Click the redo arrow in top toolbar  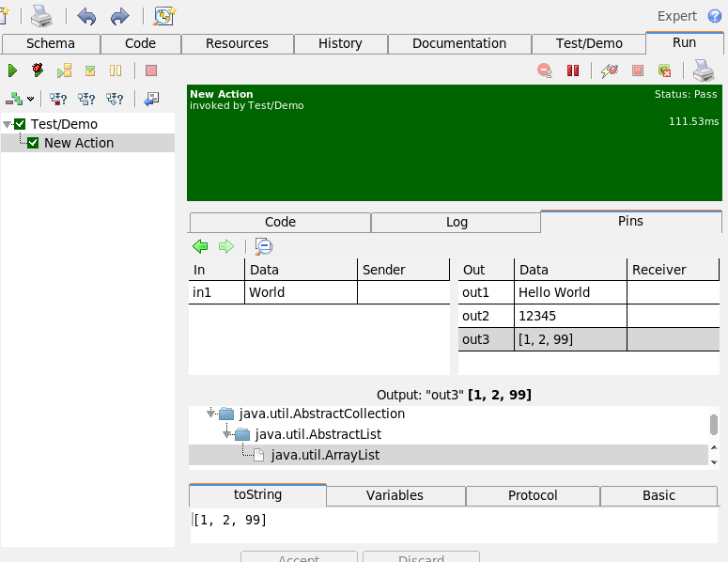(119, 16)
